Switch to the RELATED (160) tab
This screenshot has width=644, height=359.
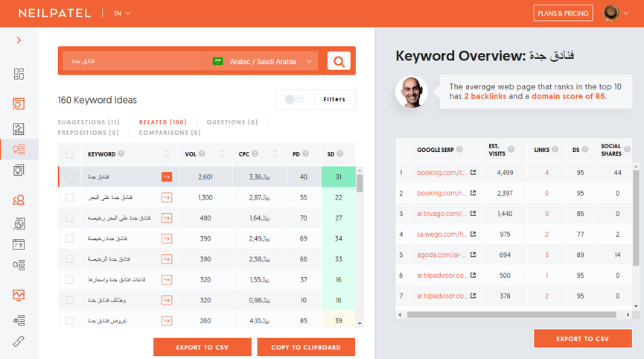[x=162, y=122]
